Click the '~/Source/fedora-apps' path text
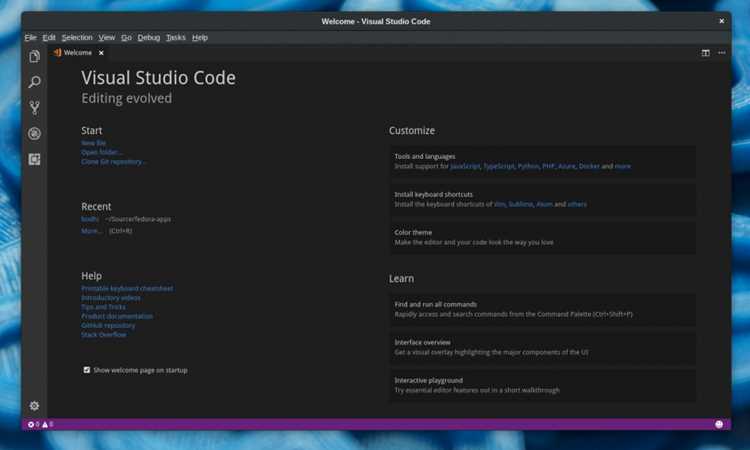Image resolution: width=750 pixels, height=450 pixels. (x=138, y=219)
